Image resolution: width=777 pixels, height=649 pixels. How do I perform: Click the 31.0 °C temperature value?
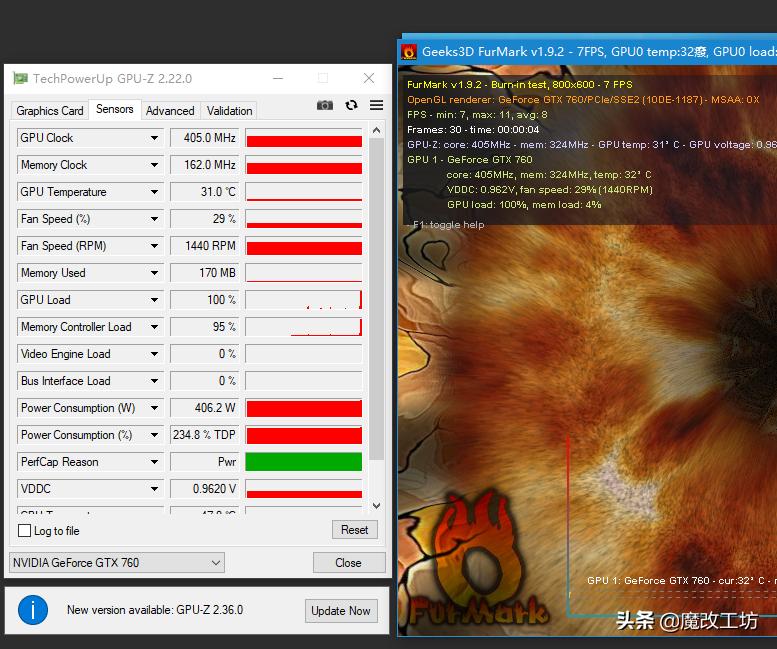(x=205, y=192)
